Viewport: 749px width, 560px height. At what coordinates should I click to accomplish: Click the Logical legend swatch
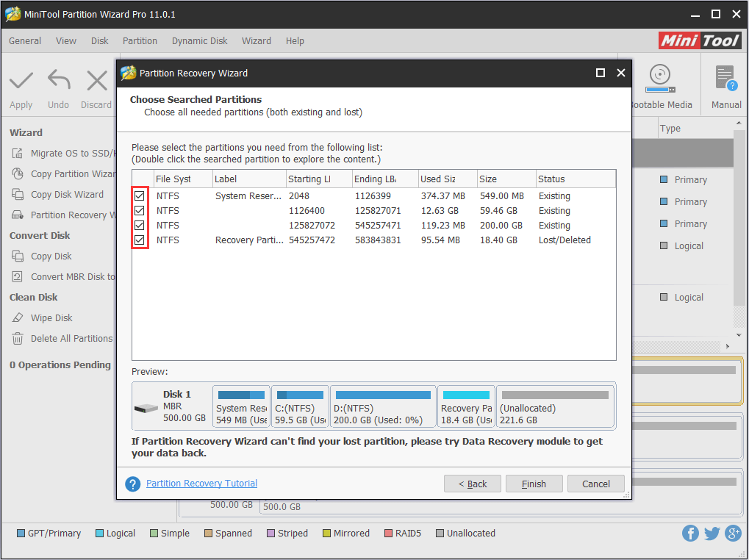pos(99,534)
